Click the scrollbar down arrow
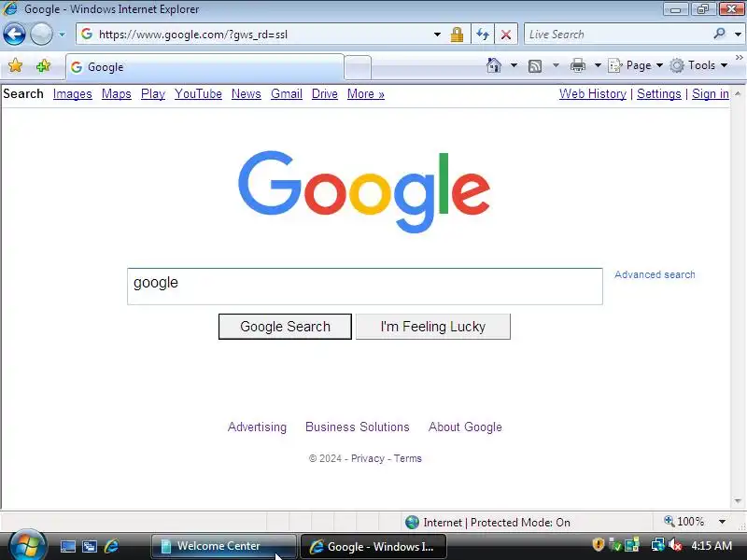The width and height of the screenshot is (747, 560). (738, 501)
